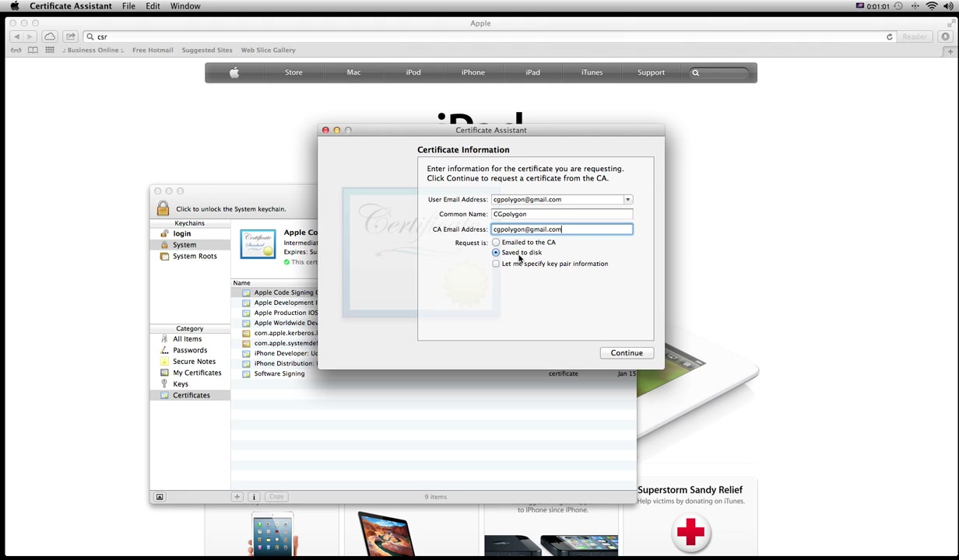The width and height of the screenshot is (959, 560).
Task: Click the add (+) button in Keychain Access
Action: tap(237, 496)
